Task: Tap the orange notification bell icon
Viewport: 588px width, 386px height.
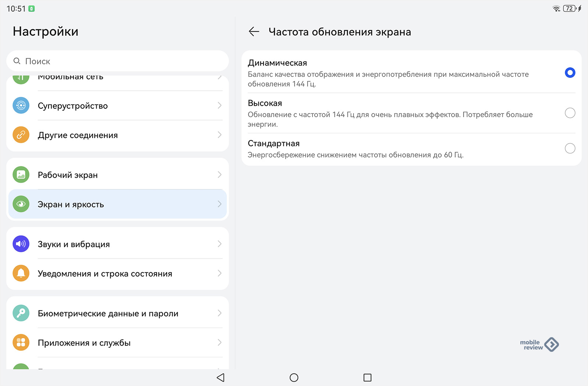Action: point(21,274)
